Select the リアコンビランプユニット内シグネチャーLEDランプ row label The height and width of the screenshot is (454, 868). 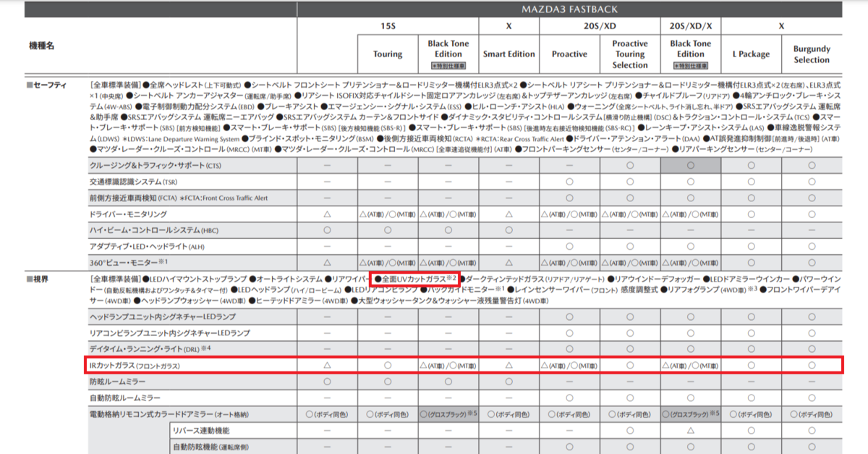click(x=169, y=333)
